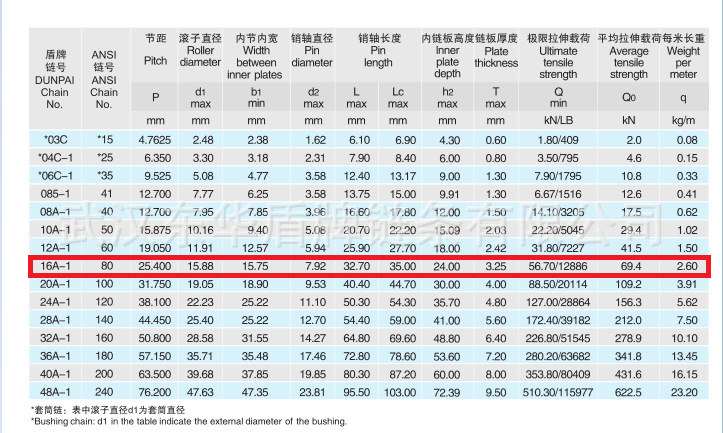Viewport: 723px width, 433px height.
Task: Click the '28A–1' chain number cell
Action: [55, 320]
